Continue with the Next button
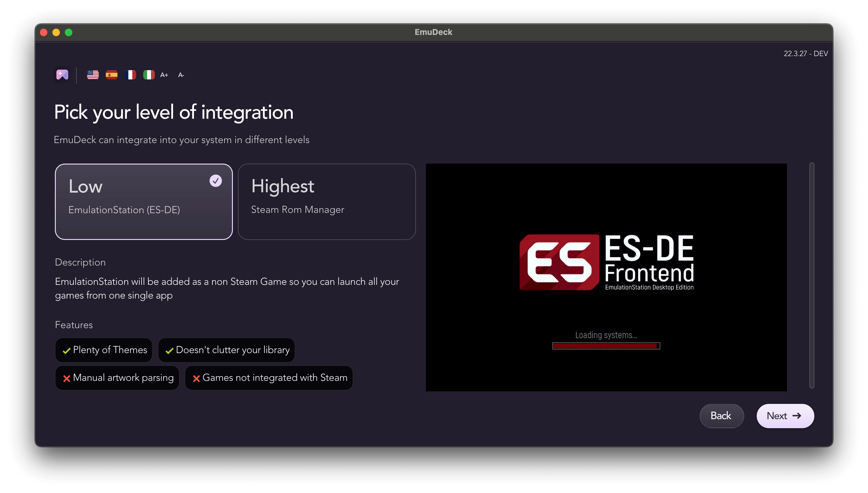 point(785,416)
